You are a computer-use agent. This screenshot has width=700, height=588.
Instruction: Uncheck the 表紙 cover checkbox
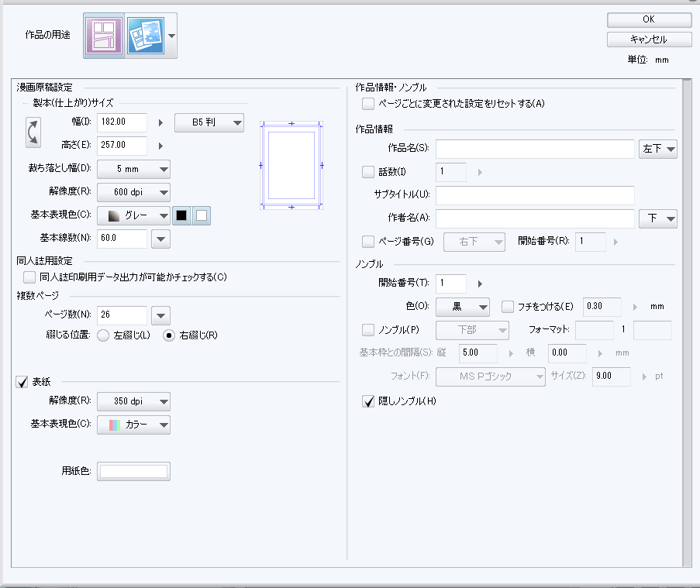tap(22, 383)
